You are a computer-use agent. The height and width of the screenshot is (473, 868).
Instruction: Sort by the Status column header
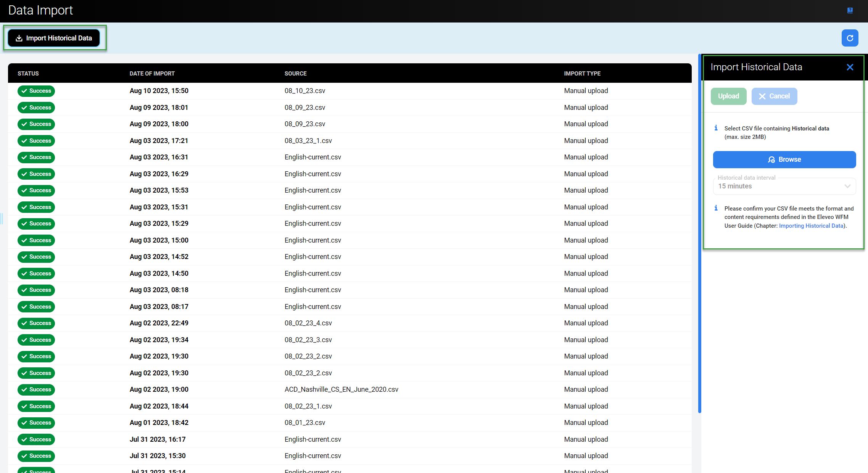click(28, 74)
